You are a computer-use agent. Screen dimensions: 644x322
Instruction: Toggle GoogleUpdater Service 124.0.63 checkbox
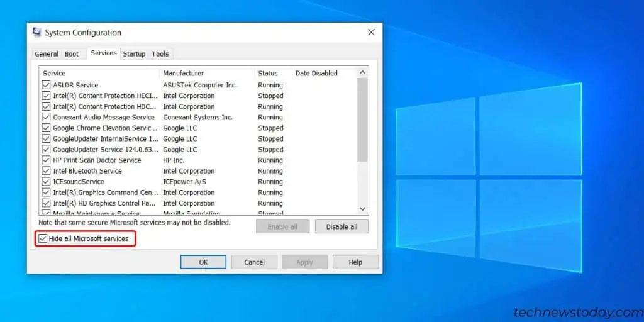(46, 150)
